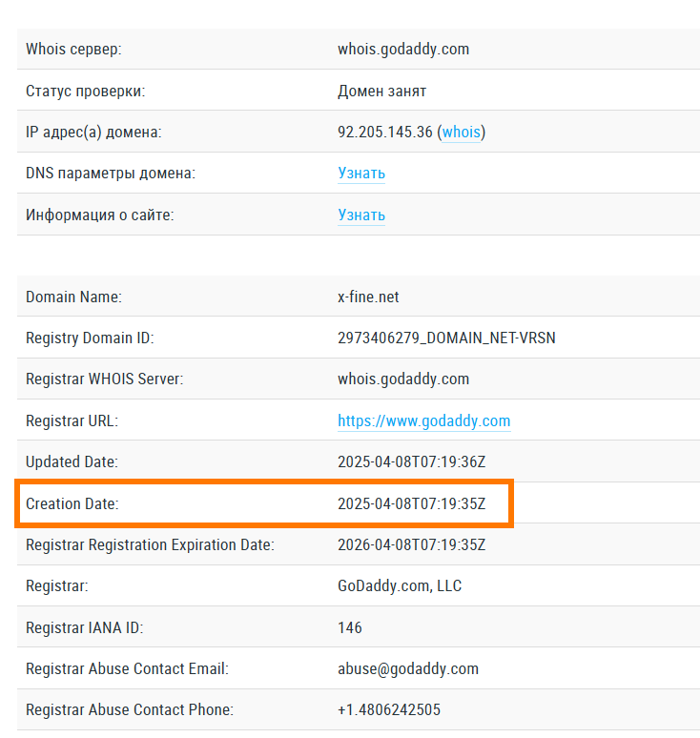Screen dimensions: 700x738
Task: Click the whois link beside the IP address
Action: point(462,132)
